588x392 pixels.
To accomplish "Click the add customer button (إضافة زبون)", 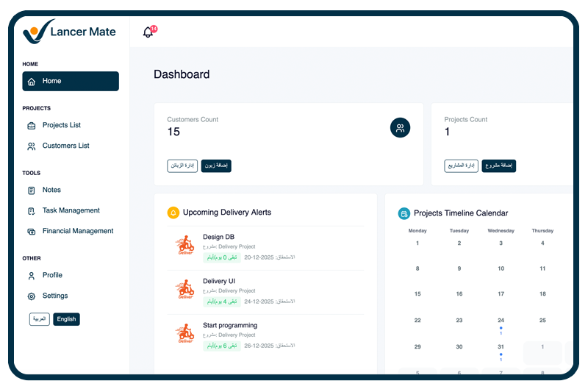I will point(216,166).
